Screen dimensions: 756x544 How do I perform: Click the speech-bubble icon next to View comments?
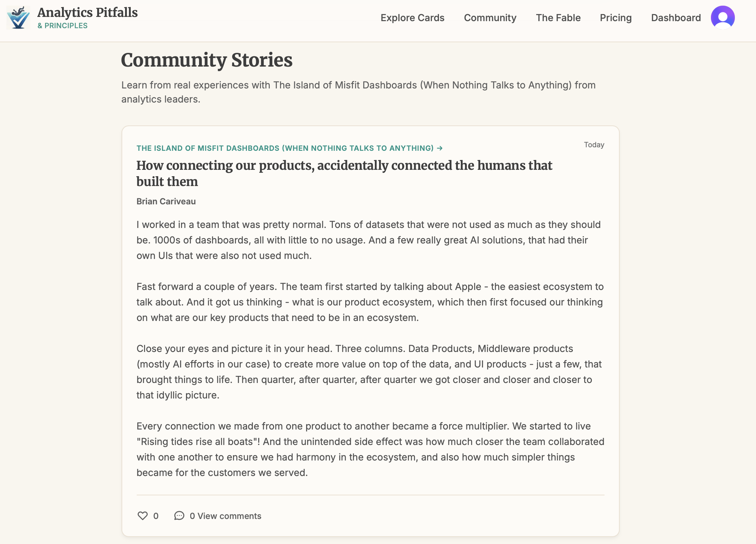coord(179,516)
